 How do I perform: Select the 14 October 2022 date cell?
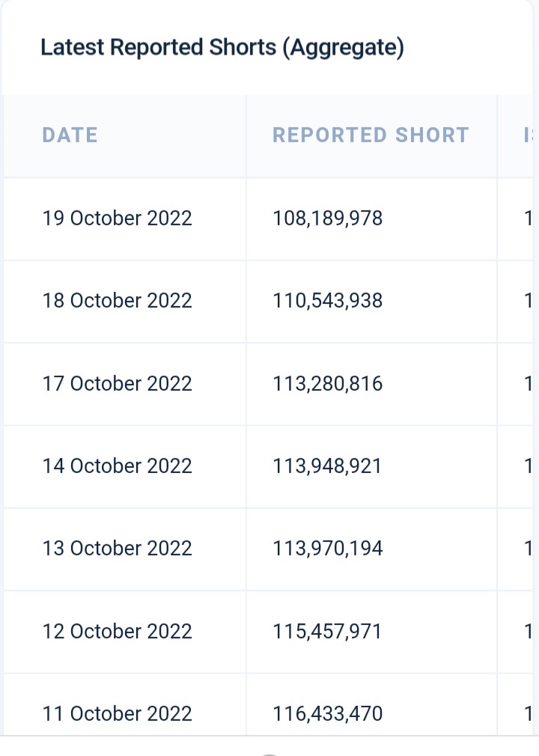(x=117, y=466)
